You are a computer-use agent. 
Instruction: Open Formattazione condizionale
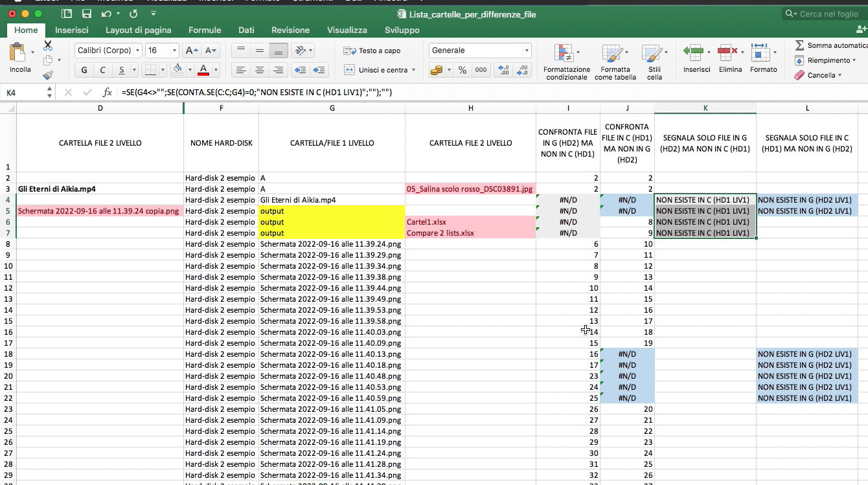point(566,62)
